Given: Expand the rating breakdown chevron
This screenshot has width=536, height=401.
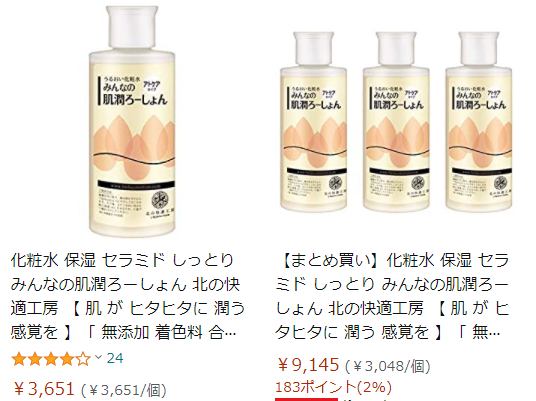Looking at the screenshot, I should pyautogui.click(x=98, y=358).
